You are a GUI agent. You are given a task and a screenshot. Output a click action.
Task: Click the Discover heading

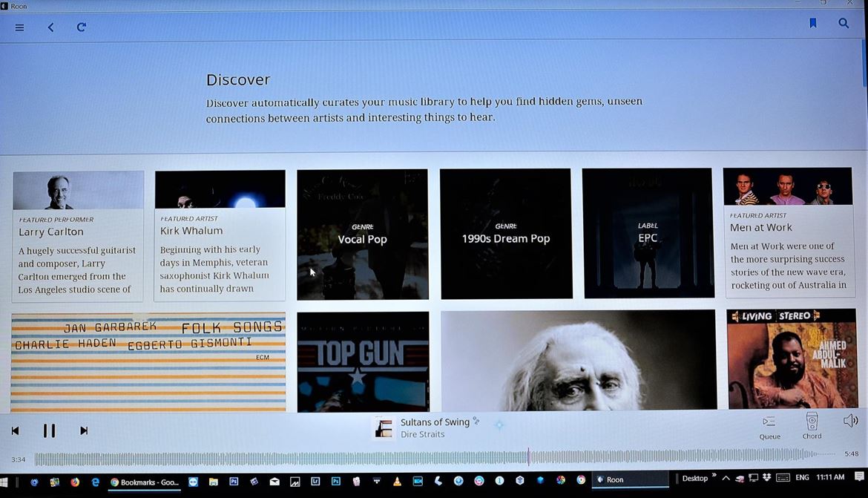tap(238, 79)
